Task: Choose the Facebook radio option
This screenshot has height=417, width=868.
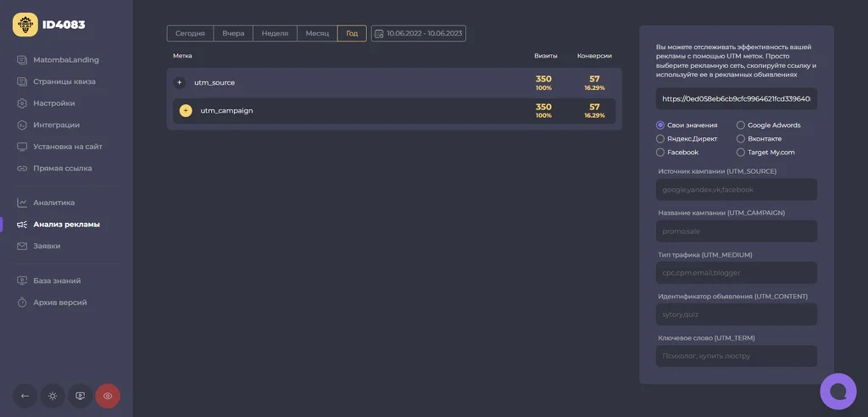Action: (x=677, y=153)
